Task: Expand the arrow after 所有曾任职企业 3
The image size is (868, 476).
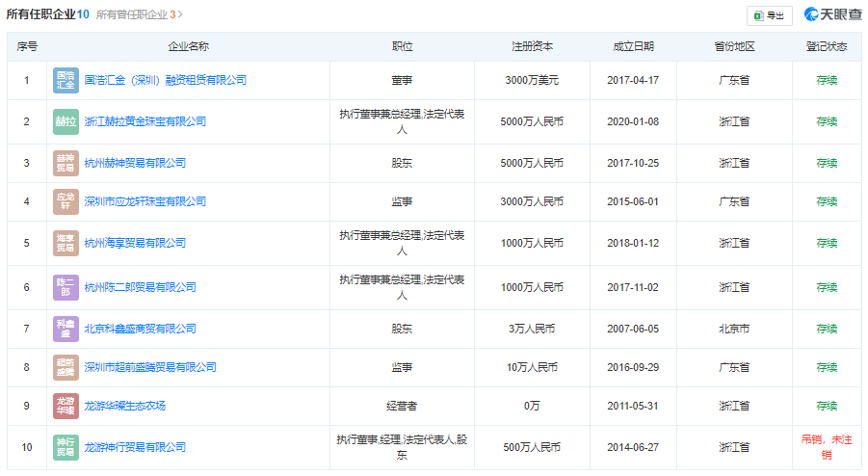Action: (180, 15)
